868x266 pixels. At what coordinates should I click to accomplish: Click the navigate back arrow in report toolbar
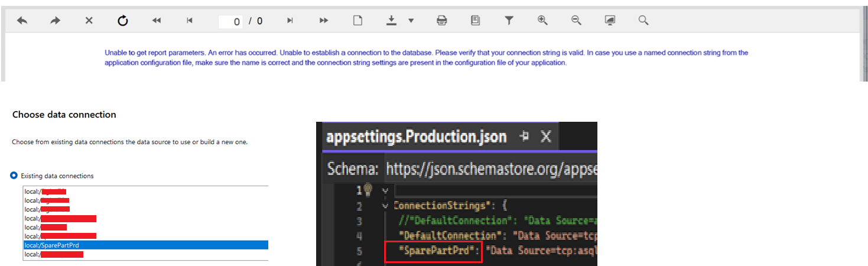(22, 21)
